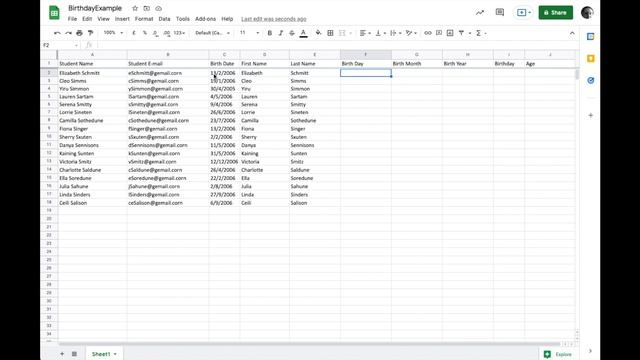Click the cloud document status icon
The height and width of the screenshot is (360, 640).
coord(158,8)
